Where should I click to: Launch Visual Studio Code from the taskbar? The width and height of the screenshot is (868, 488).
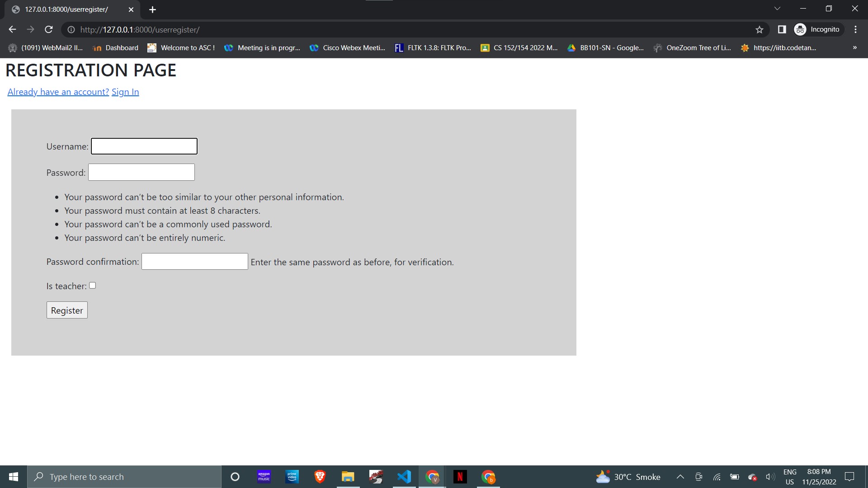point(404,476)
